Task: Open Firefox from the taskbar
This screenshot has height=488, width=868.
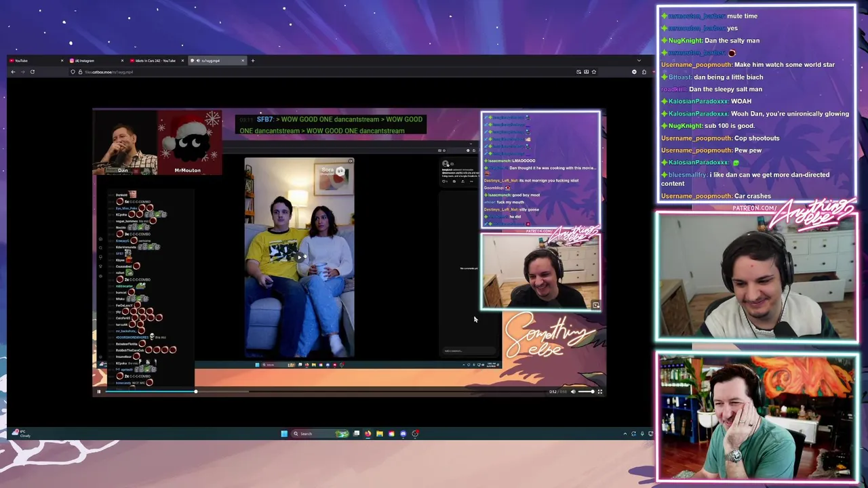Action: click(368, 434)
